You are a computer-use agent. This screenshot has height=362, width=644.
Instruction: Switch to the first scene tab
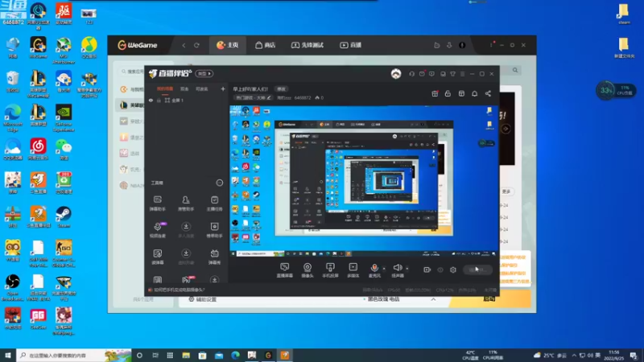click(165, 88)
